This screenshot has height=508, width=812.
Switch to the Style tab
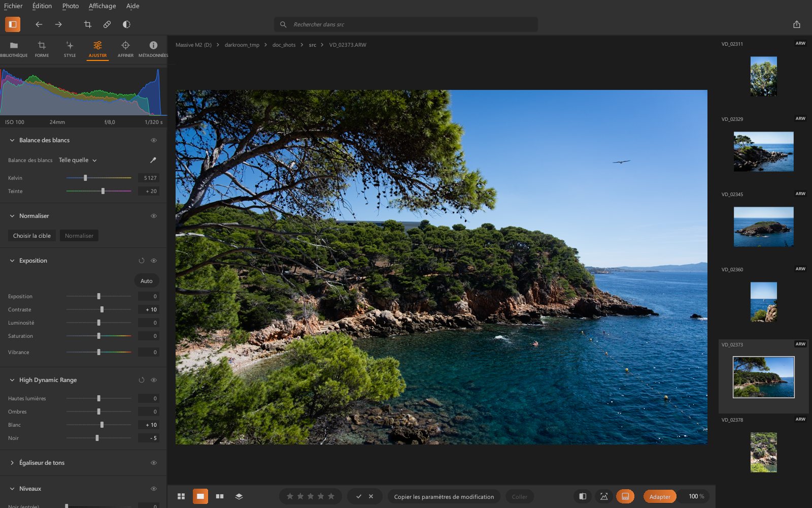tap(70, 49)
